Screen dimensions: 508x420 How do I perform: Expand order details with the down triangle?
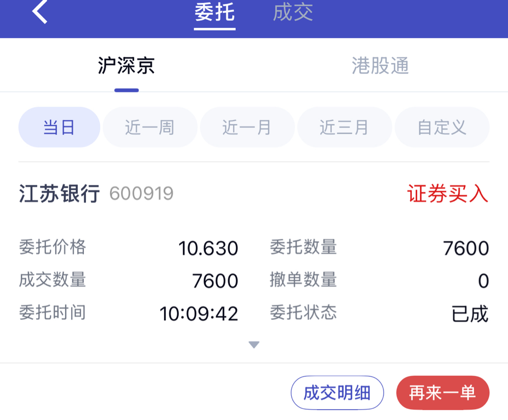(x=254, y=345)
